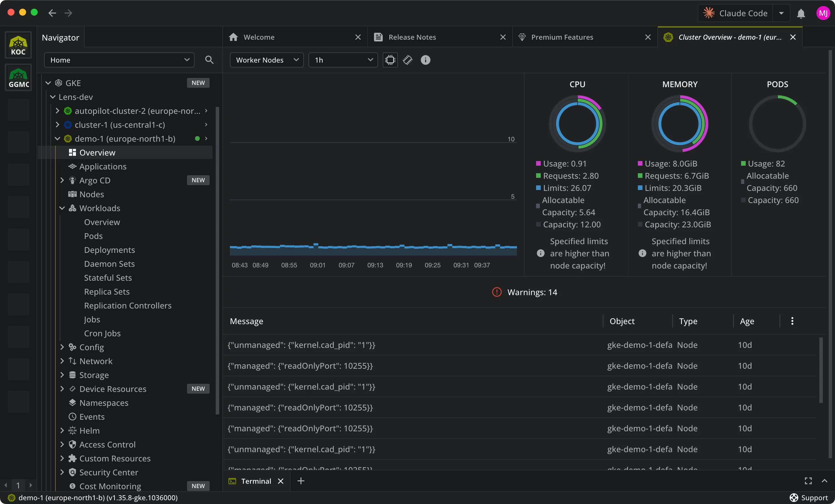Collapse the GKE root node
This screenshot has width=835, height=504.
48,83
